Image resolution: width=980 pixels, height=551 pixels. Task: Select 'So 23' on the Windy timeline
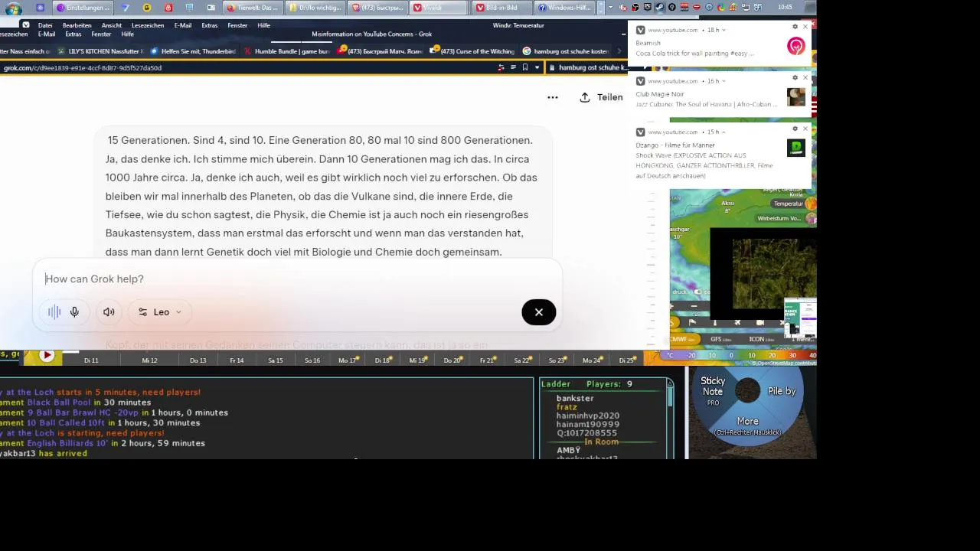557,360
